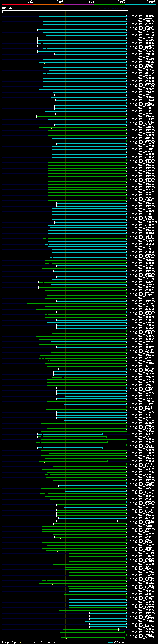Screen dimensions: 158x644
Task: Select the UniRef100_C9JUP7 label
Action: click(142, 616)
